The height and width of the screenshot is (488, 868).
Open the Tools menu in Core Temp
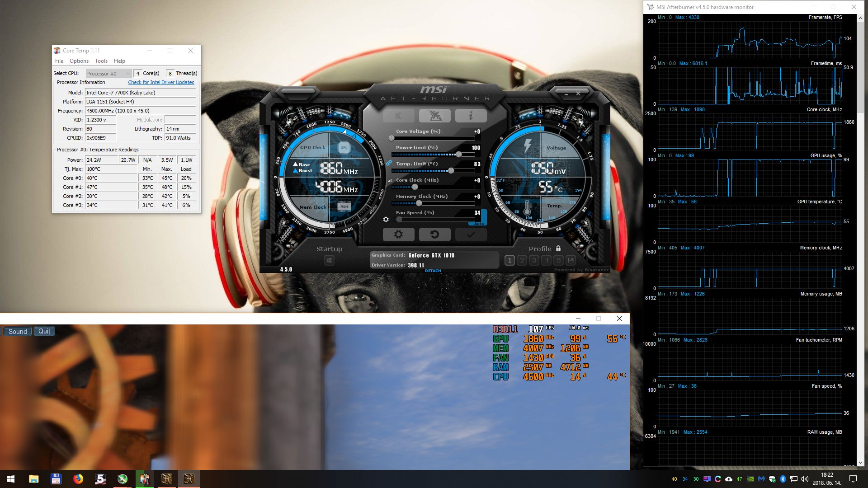101,61
